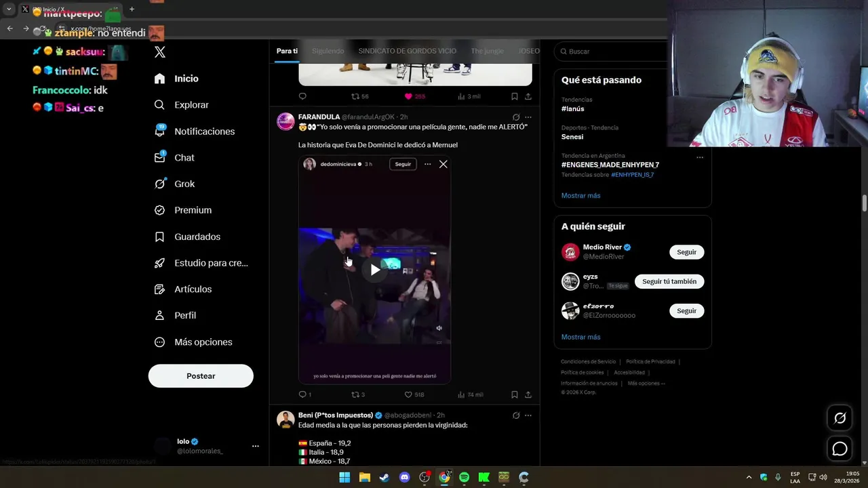View analytics showing 74 mil views
868x488 pixels.
click(x=470, y=394)
